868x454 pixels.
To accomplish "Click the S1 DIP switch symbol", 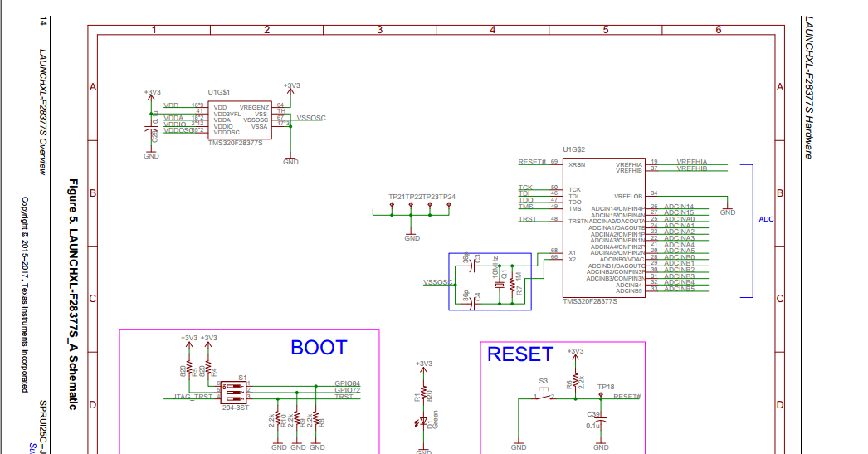I will click(x=234, y=392).
